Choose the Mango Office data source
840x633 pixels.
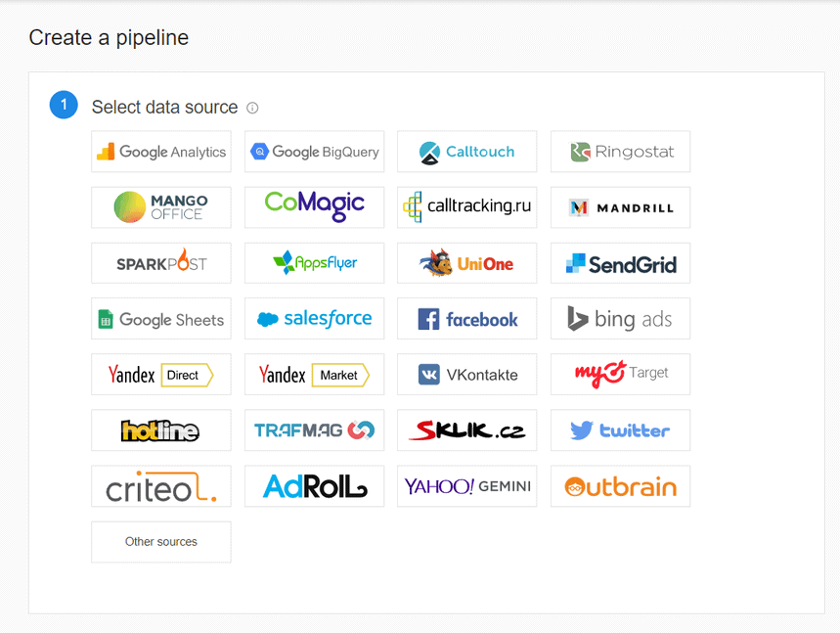point(161,207)
